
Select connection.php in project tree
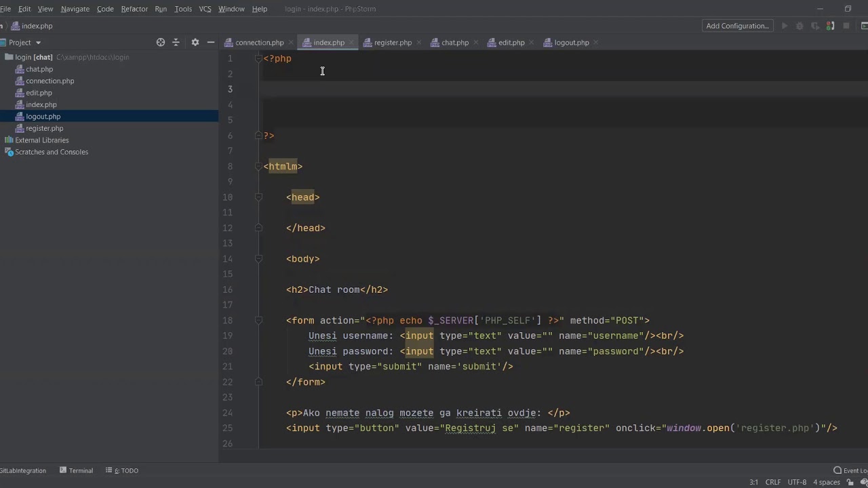point(50,81)
